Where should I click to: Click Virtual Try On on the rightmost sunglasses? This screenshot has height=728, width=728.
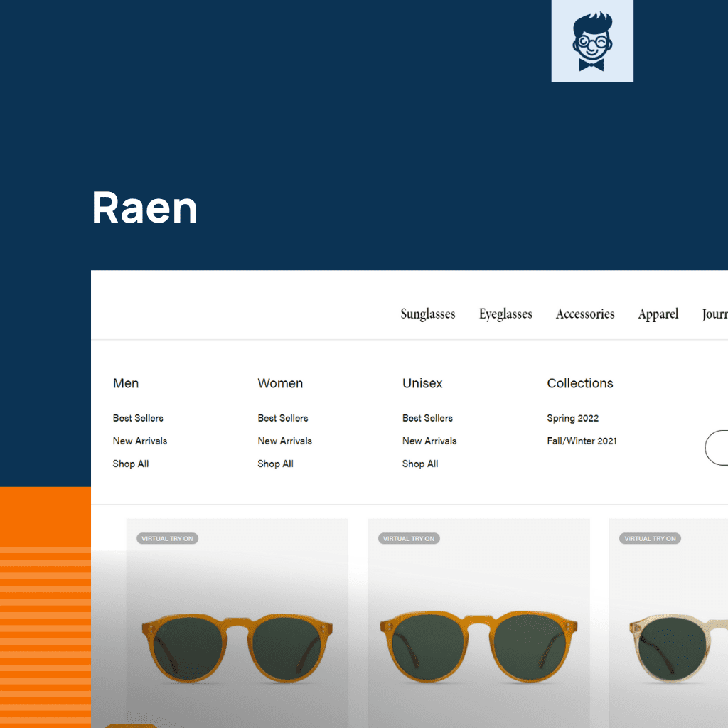click(x=650, y=538)
